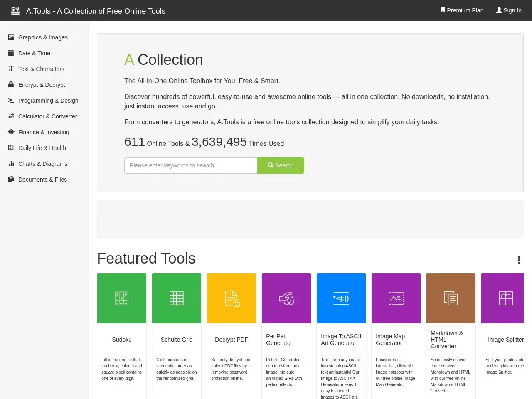Open the Decrypt PDF tile icon
The image size is (532, 399).
232,298
